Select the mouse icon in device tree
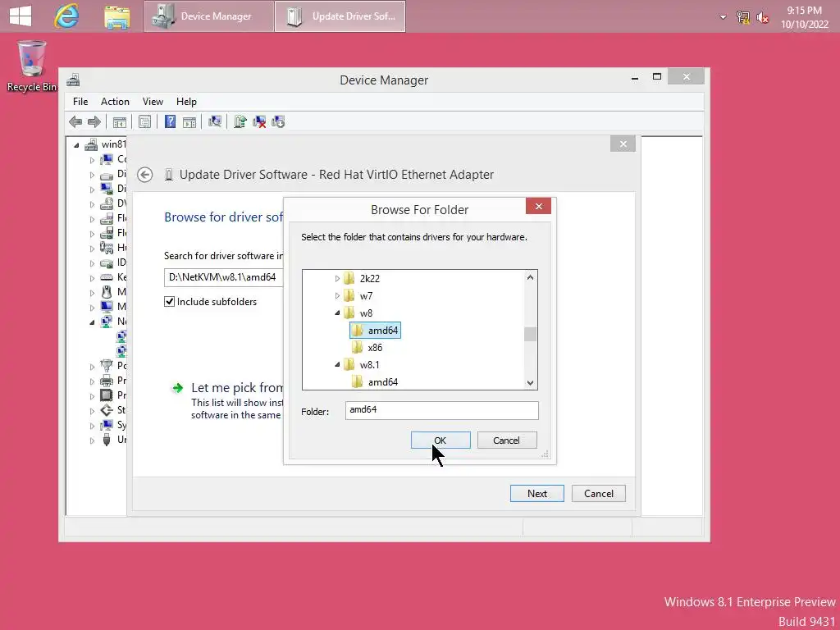840x630 pixels. [107, 292]
